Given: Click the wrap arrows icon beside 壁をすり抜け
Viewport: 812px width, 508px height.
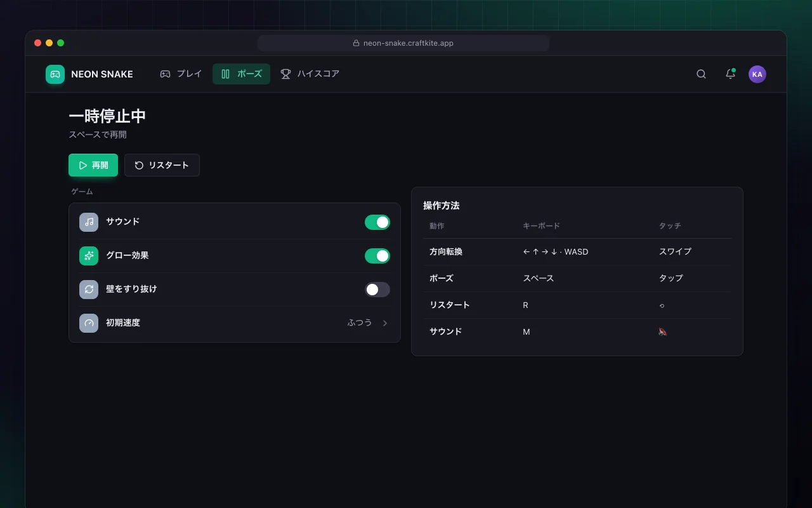Looking at the screenshot, I should click(89, 290).
